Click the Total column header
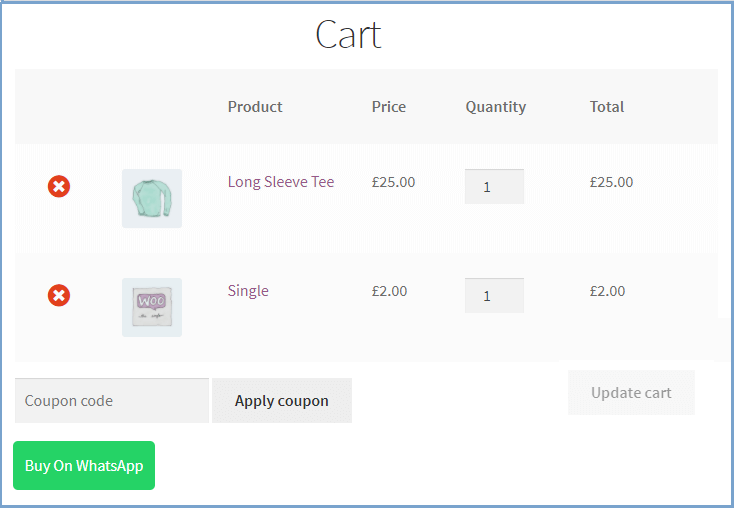734x508 pixels. pyautogui.click(x=607, y=107)
